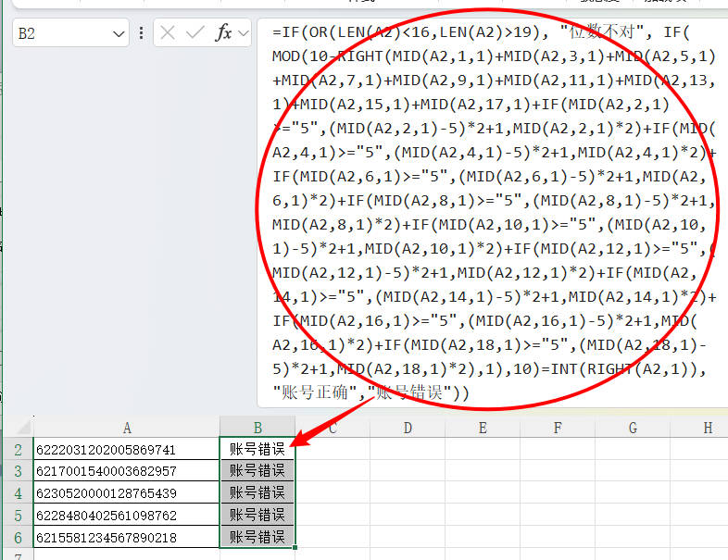Image resolution: width=728 pixels, height=560 pixels.
Task: Click the Name Box showing B2
Action: pos(60,34)
